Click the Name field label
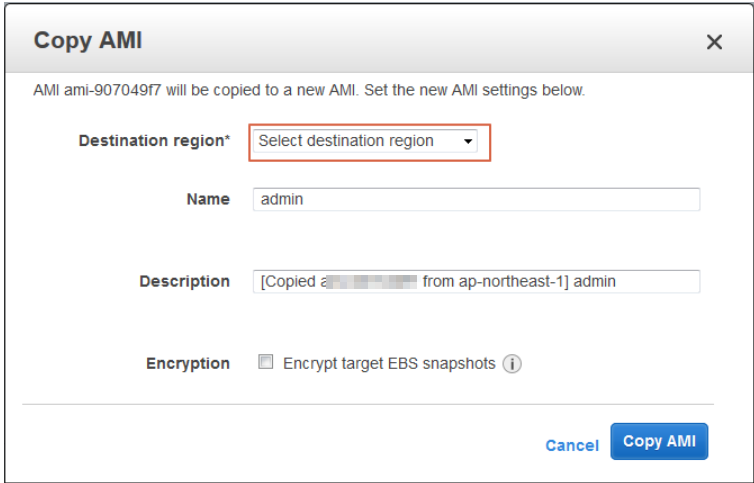This screenshot has width=754, height=483. [x=208, y=199]
